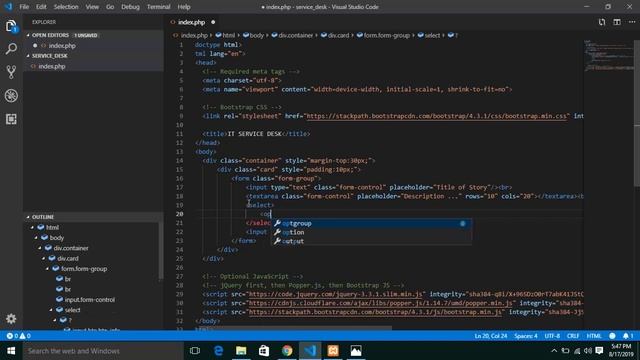Screen dimensions: 640x360
Task: Switch to Visual Studio Code taskbar icon
Action: [310, 351]
